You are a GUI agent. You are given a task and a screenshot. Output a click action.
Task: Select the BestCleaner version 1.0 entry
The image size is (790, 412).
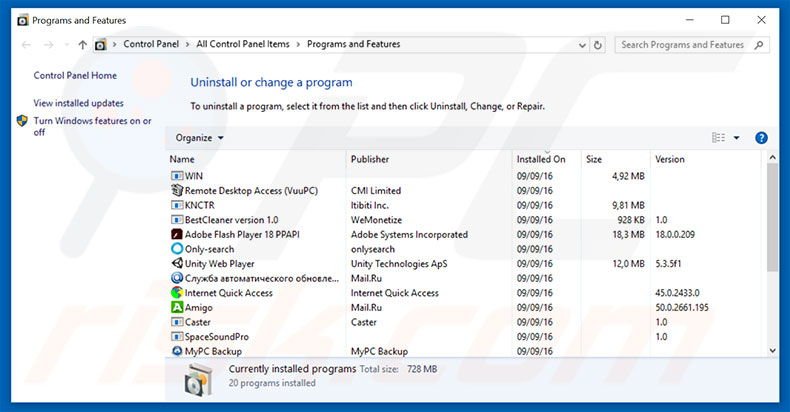pyautogui.click(x=231, y=220)
